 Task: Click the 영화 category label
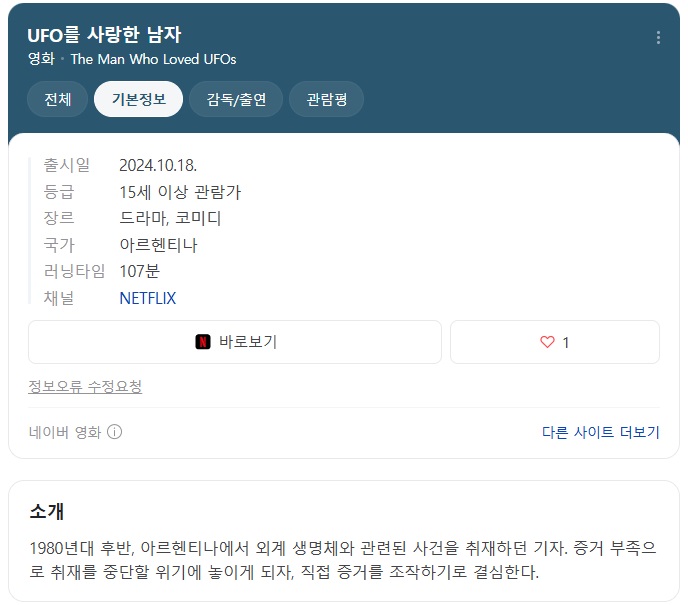point(41,59)
